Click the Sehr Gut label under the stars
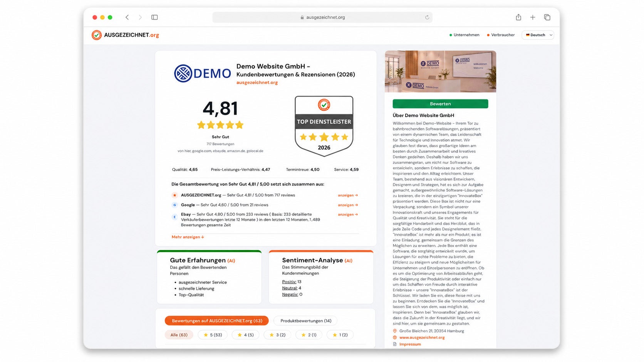This screenshot has height=362, width=644. click(x=220, y=137)
